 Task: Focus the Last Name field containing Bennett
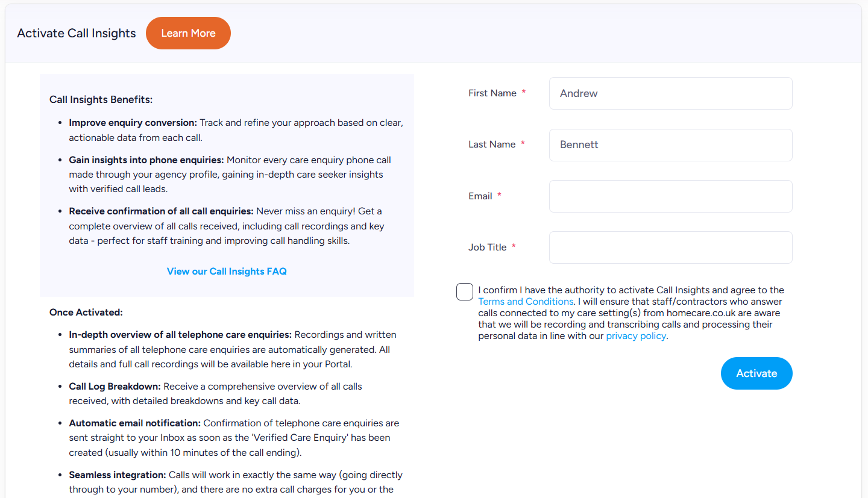click(670, 145)
